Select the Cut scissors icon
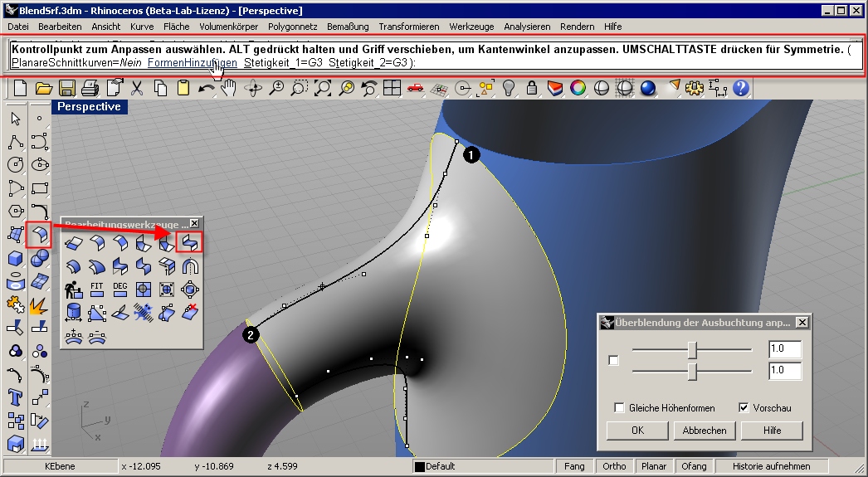 click(138, 87)
